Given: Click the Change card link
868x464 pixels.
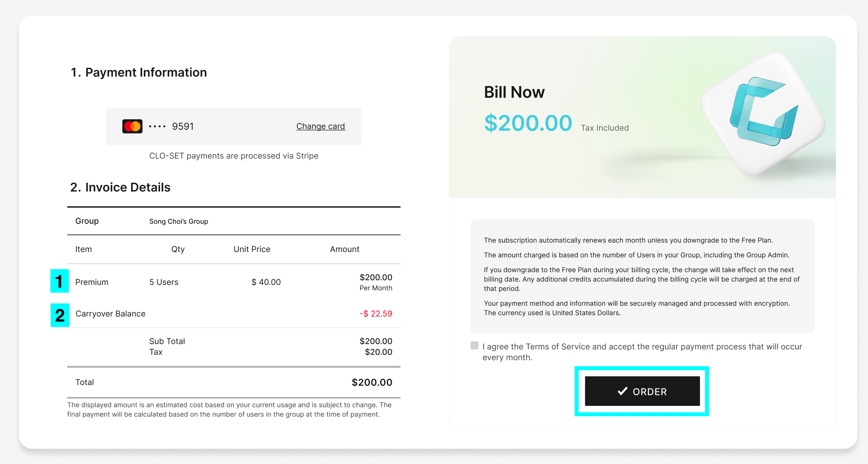Looking at the screenshot, I should pyautogui.click(x=321, y=126).
